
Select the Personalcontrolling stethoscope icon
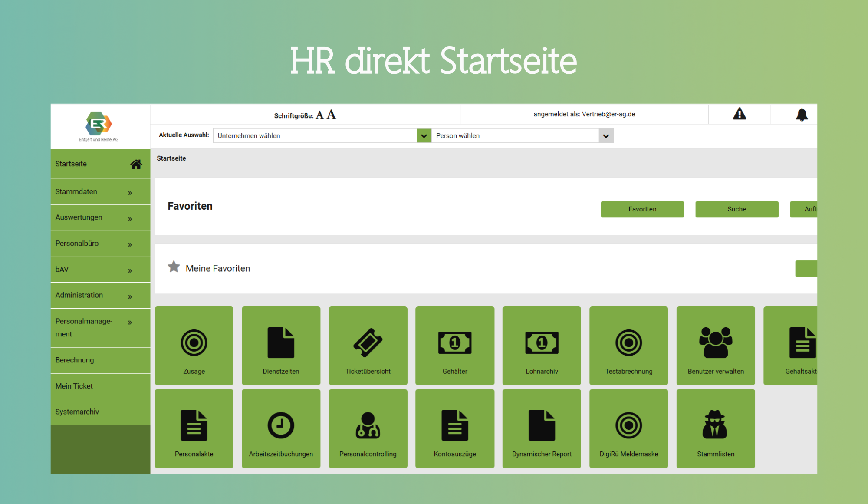368,425
